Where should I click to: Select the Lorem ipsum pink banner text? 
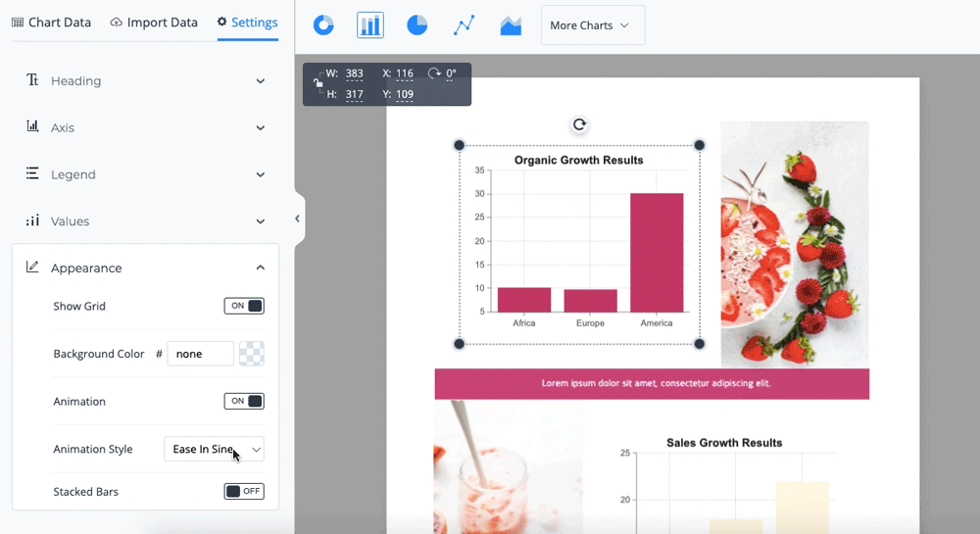coord(656,383)
